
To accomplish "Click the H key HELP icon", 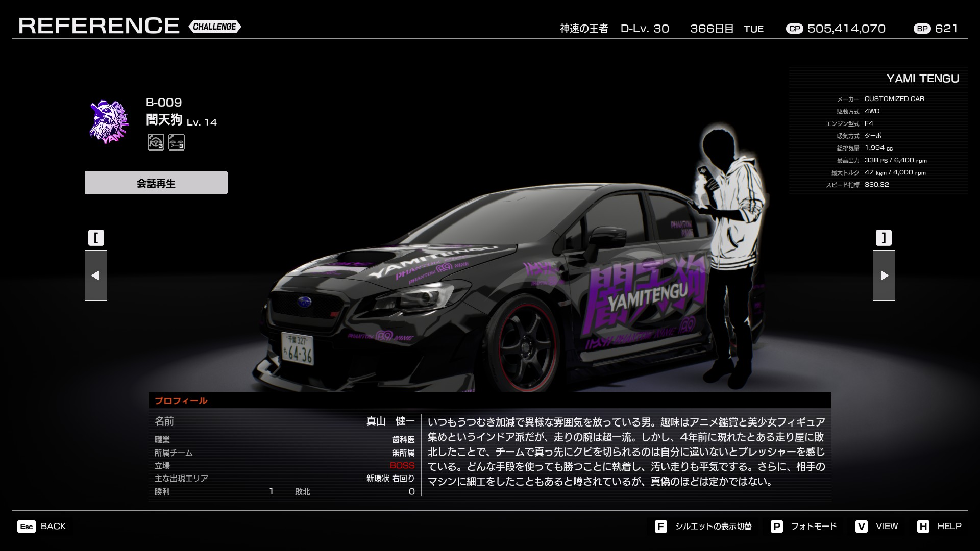I will pos(923,527).
